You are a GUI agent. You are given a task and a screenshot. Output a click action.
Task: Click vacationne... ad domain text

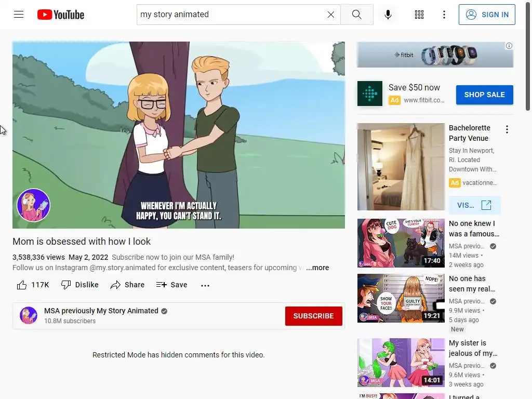tap(480, 183)
